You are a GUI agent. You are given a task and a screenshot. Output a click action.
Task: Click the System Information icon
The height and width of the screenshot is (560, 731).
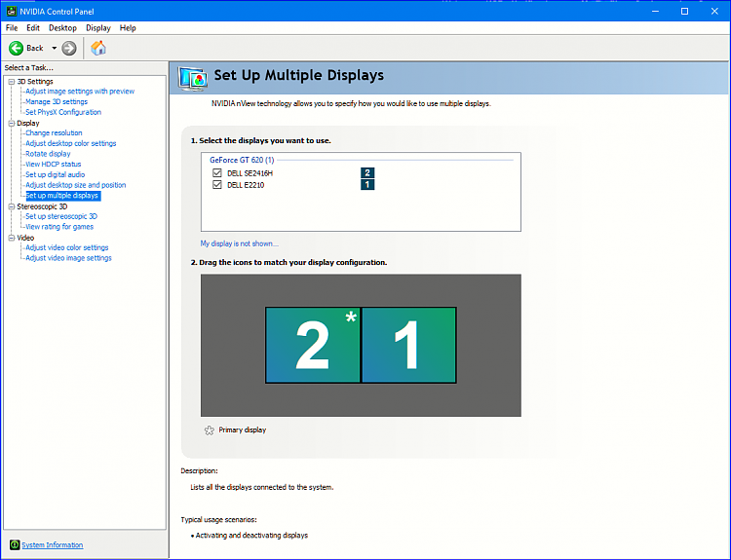click(15, 544)
